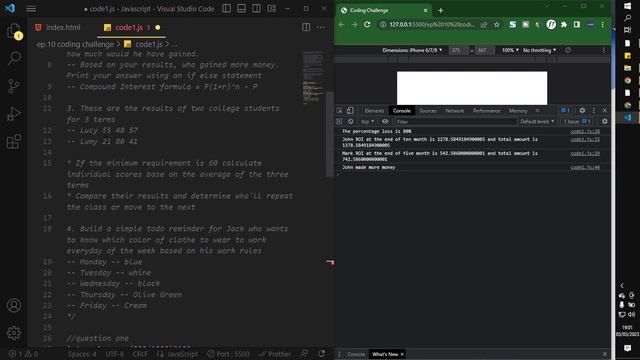
Task: Click Port : 5500 in status bar
Action: tap(228, 354)
